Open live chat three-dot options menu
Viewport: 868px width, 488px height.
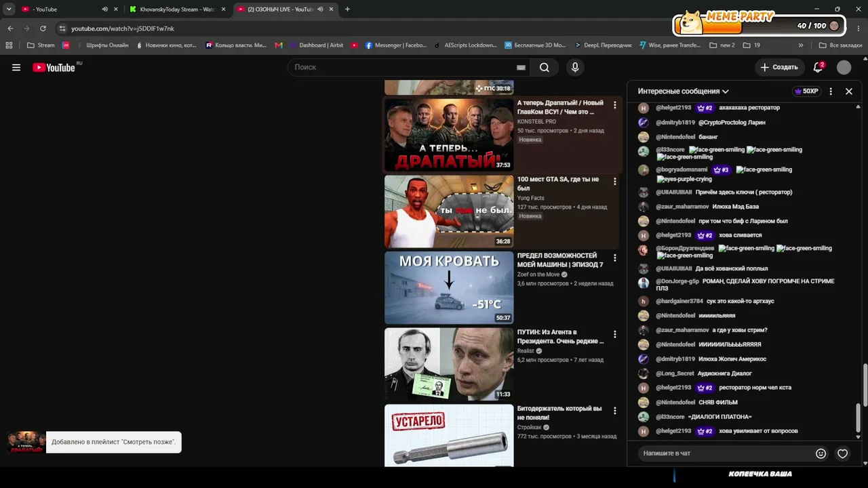(831, 91)
